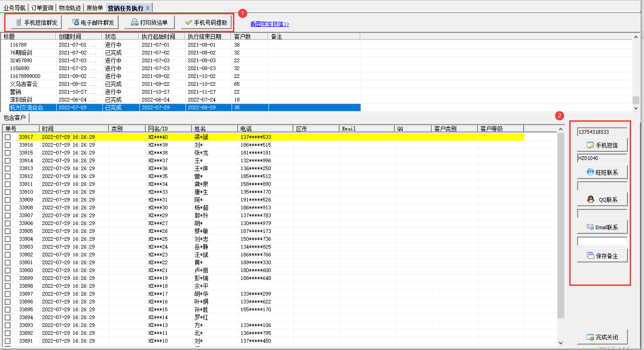644x350 pixels.
Task: Open the 订单查询 tab
Action: pos(42,8)
